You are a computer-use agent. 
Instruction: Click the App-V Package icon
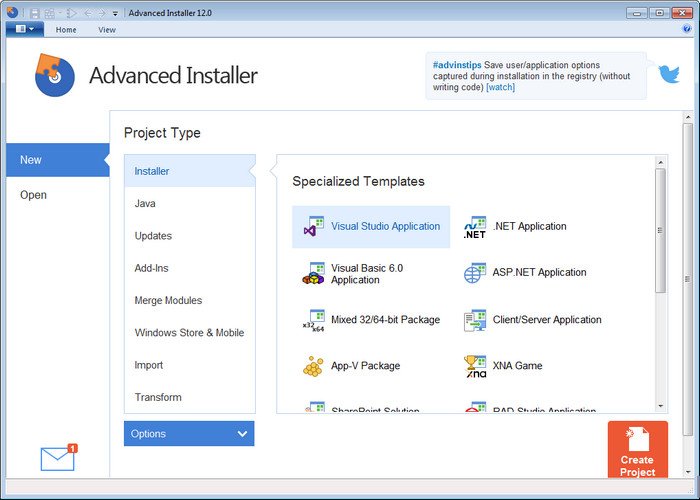tap(313, 367)
